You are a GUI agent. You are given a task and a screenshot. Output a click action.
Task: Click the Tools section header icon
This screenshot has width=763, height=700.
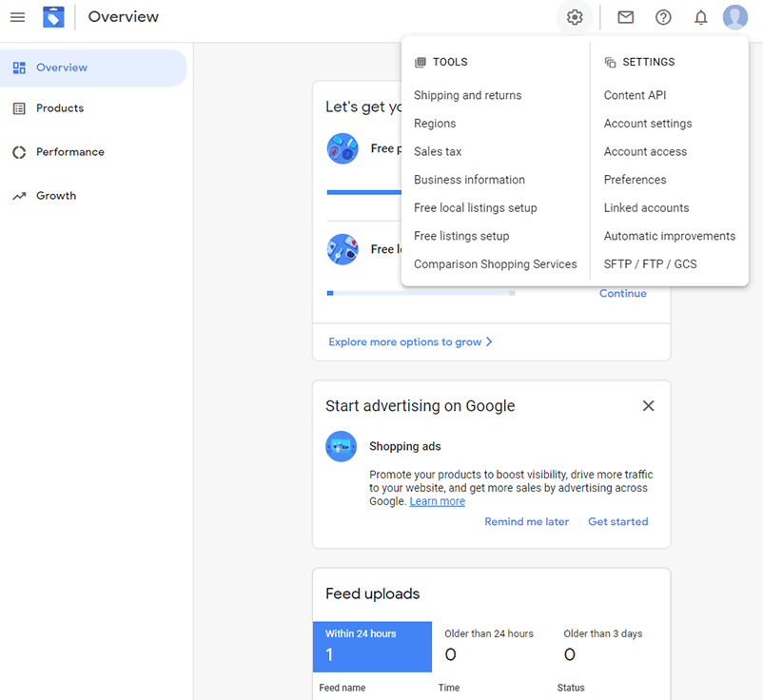pos(420,62)
